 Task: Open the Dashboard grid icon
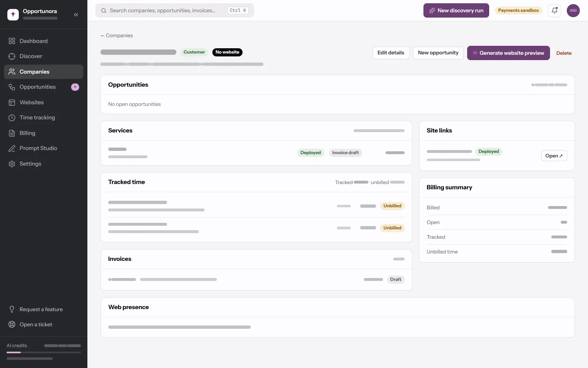(12, 41)
